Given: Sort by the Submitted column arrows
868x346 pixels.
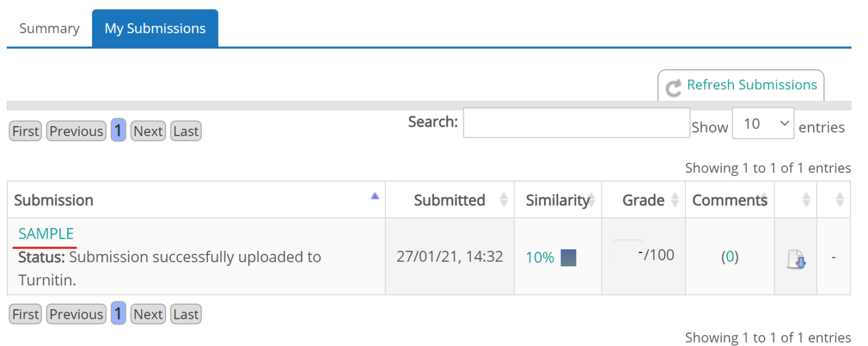Looking at the screenshot, I should (505, 200).
